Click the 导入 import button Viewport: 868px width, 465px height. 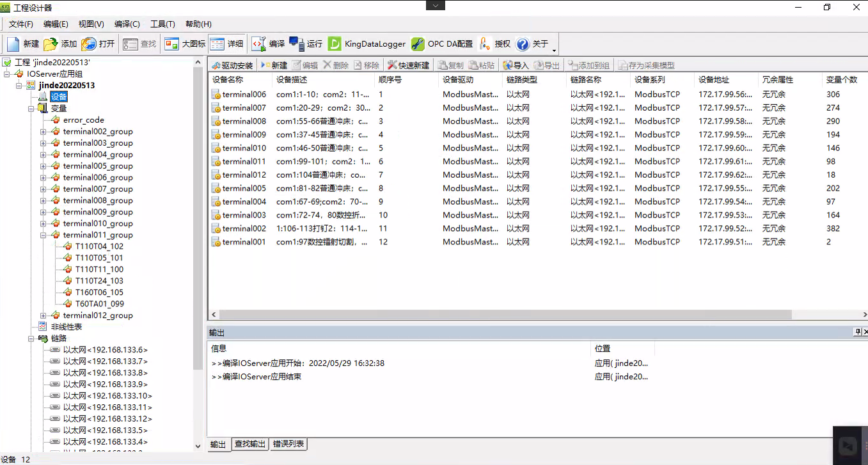click(x=516, y=65)
